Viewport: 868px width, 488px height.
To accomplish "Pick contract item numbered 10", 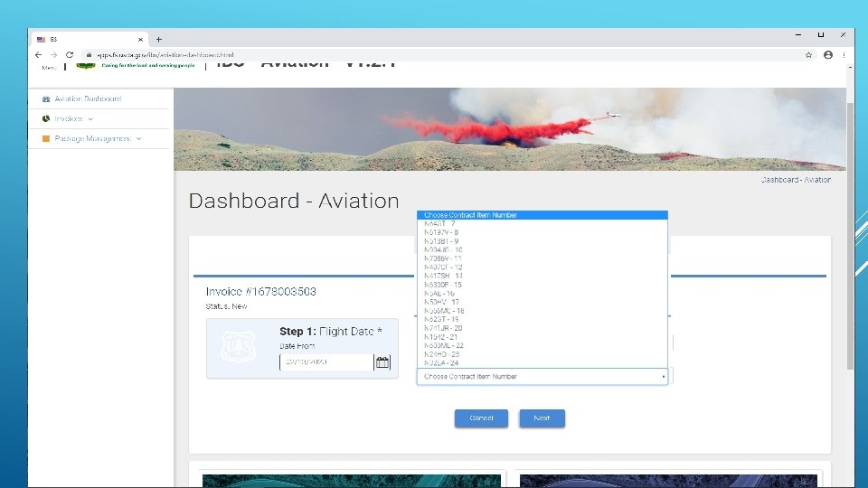I will coord(542,249).
